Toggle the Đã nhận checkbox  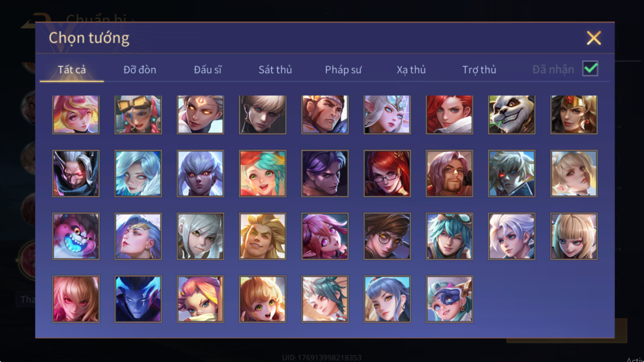click(590, 68)
